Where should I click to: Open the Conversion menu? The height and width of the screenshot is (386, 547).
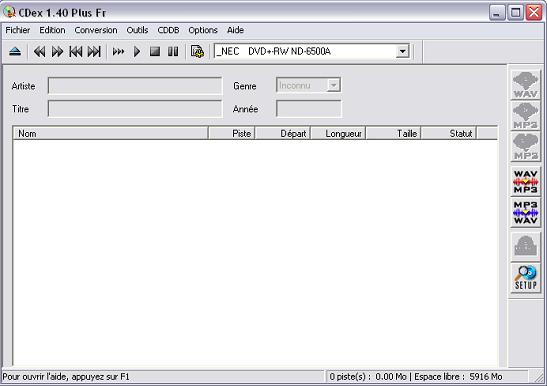(96, 30)
